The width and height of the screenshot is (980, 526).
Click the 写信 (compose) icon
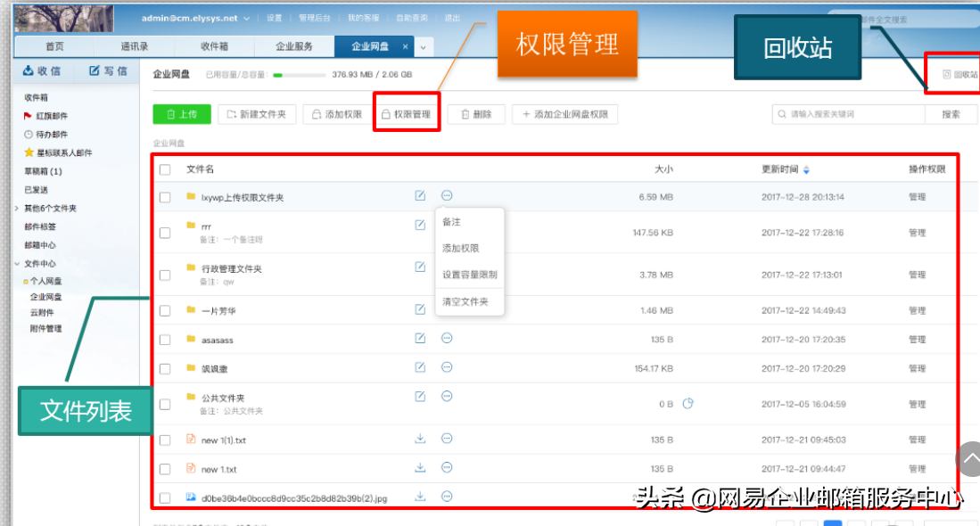tap(98, 70)
